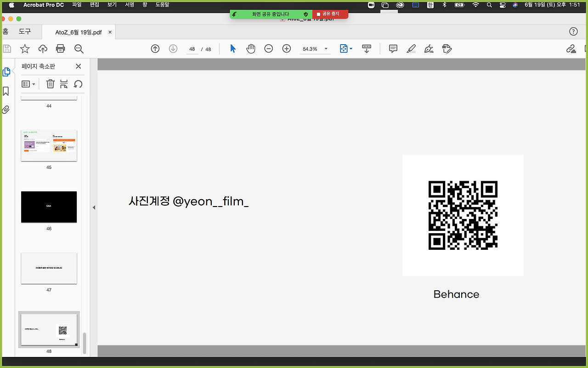The height and width of the screenshot is (368, 588).
Task: Click the green 화면 공유 중입니다 indicator
Action: [271, 14]
